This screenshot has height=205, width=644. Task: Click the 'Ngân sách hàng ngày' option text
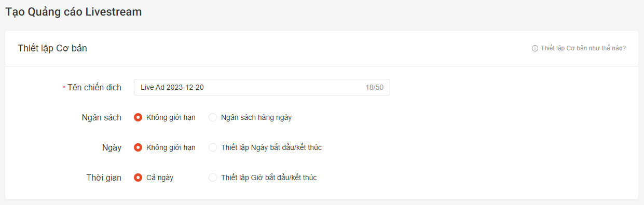256,117
